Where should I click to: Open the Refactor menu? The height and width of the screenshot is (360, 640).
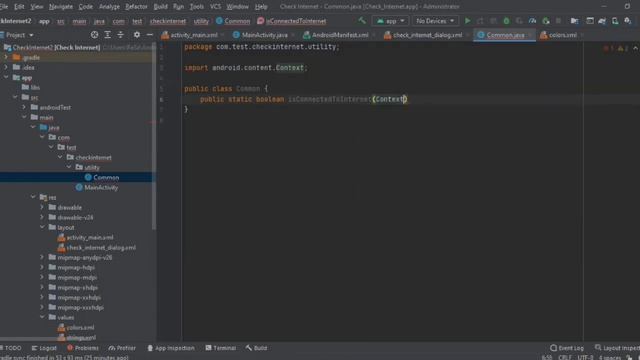pos(136,7)
